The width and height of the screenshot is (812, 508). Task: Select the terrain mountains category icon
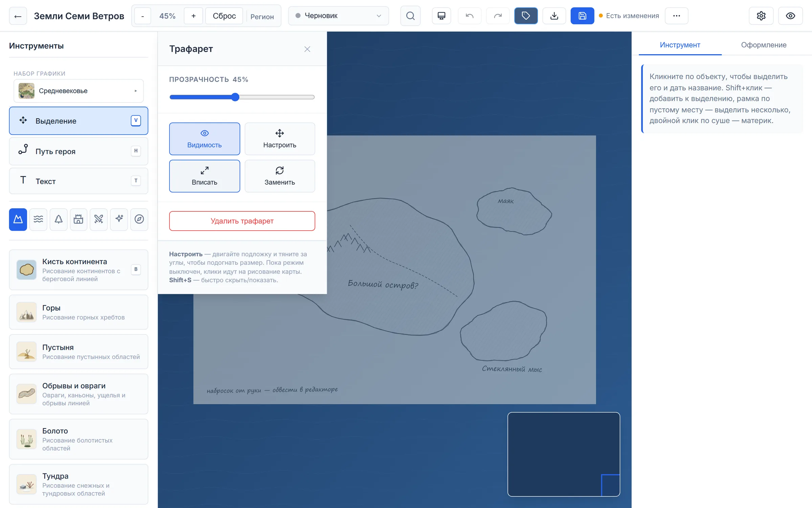(x=18, y=219)
